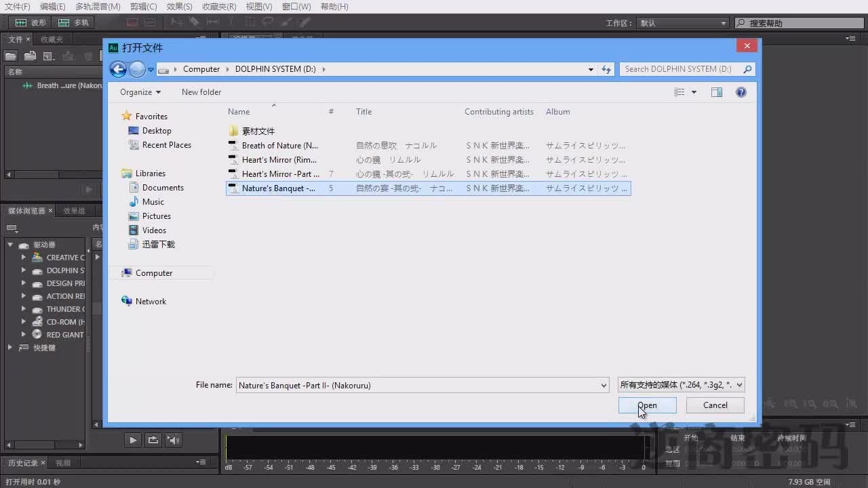This screenshot has width=868, height=488.
Task: Open the 编辑(E) menu
Action: click(x=53, y=7)
